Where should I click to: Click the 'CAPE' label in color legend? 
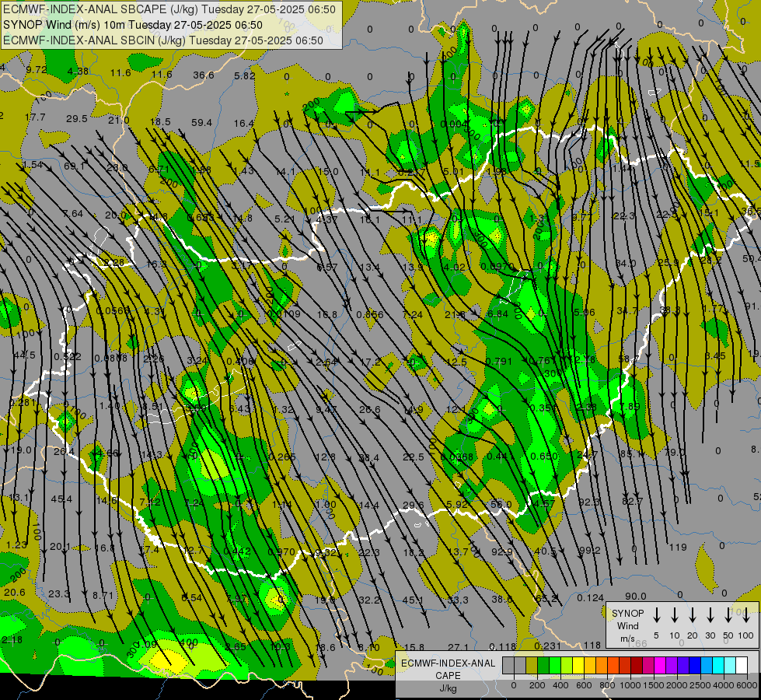point(448,676)
